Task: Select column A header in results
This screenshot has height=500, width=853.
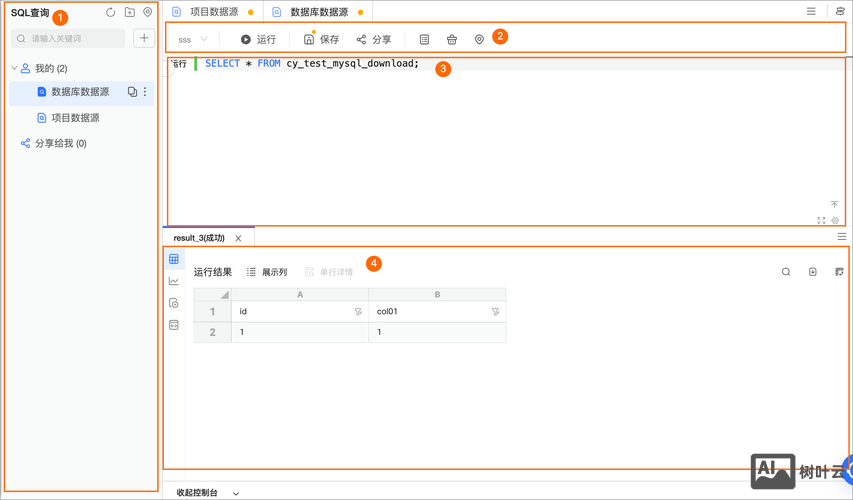Action: point(300,294)
